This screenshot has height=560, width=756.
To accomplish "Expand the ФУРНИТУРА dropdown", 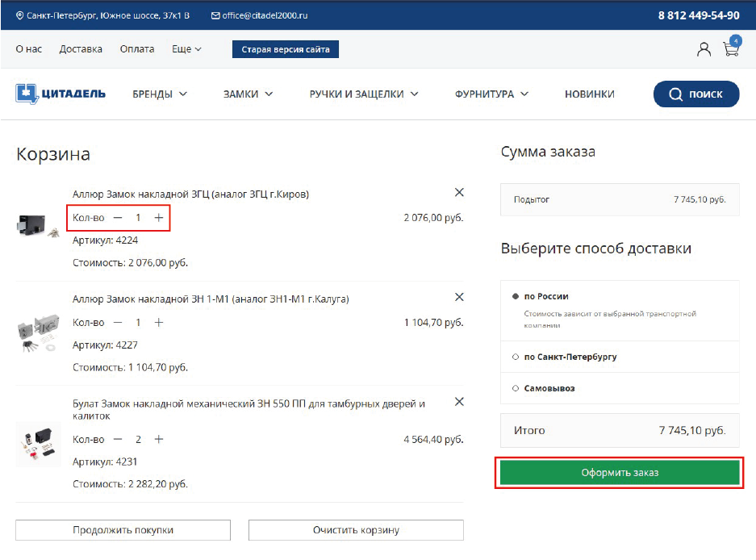I will (491, 94).
